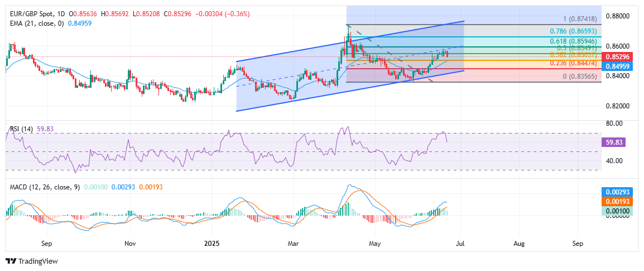Click the 2025 label on time axis

pos(212,244)
